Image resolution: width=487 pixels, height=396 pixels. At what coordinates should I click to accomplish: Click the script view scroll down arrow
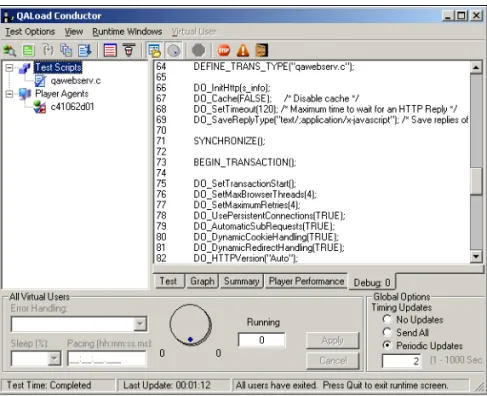tap(476, 256)
